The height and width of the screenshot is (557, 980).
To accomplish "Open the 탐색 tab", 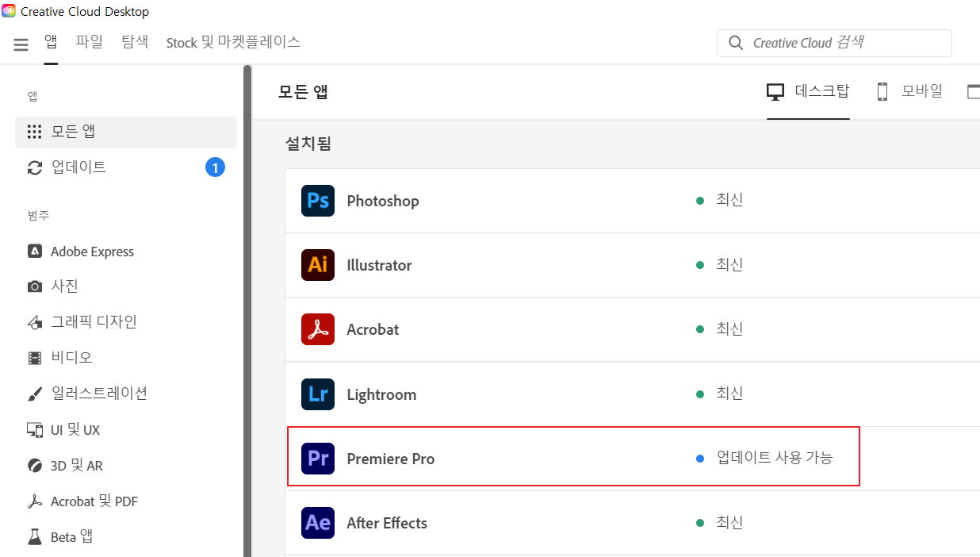I will [135, 42].
